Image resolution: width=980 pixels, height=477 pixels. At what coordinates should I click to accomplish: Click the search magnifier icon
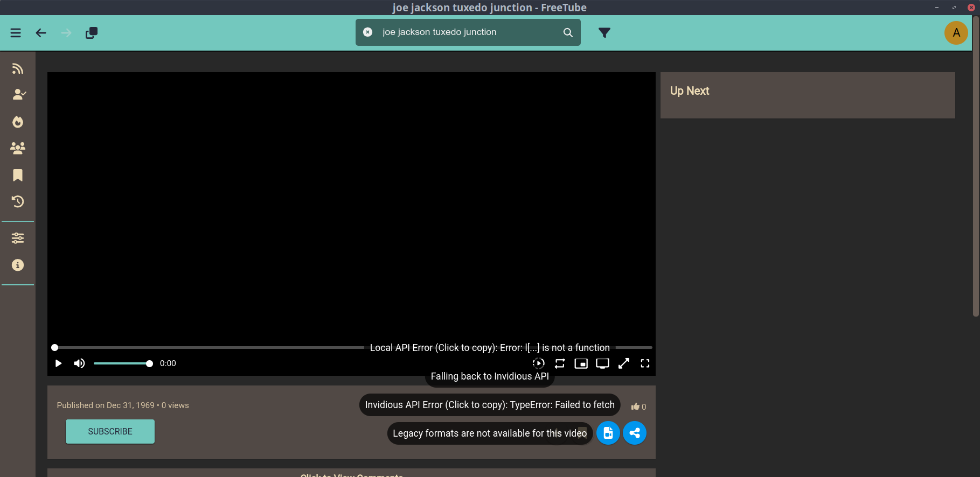[568, 32]
